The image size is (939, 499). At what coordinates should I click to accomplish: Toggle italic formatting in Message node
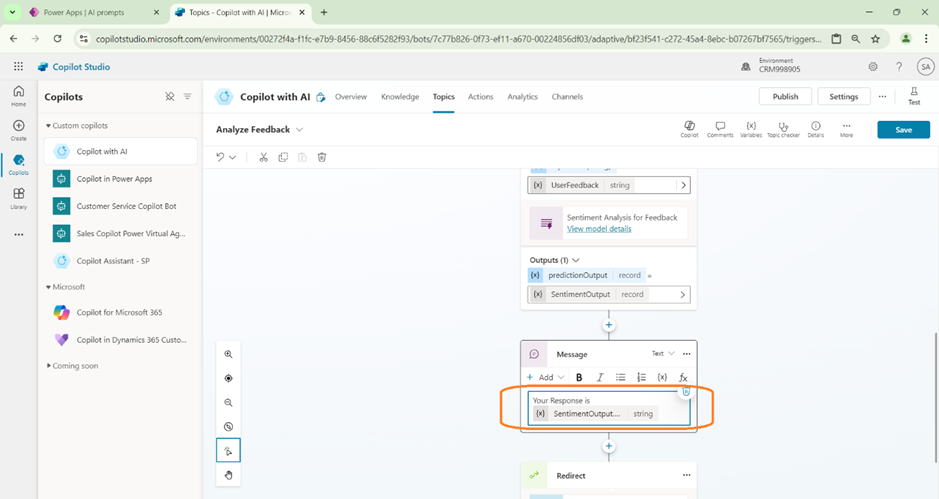pyautogui.click(x=600, y=377)
